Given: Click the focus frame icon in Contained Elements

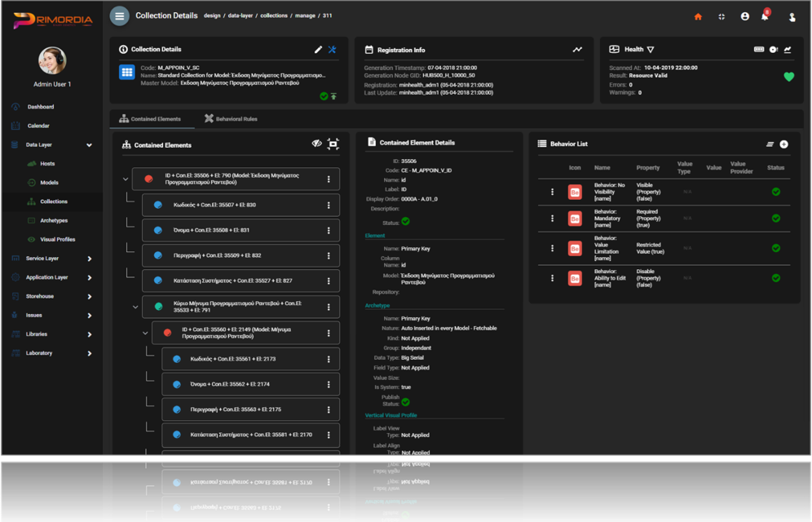Looking at the screenshot, I should click(x=333, y=144).
